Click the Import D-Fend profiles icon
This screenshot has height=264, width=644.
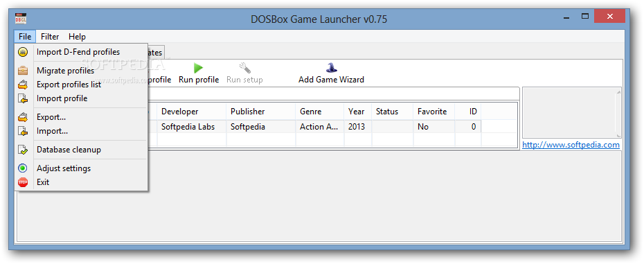coord(24,52)
